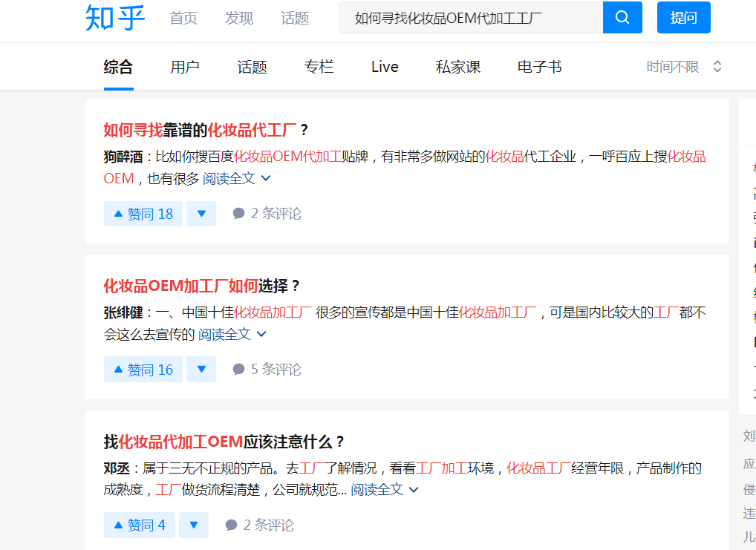
Task: Click the downvote arrow under the first answer
Action: click(201, 213)
